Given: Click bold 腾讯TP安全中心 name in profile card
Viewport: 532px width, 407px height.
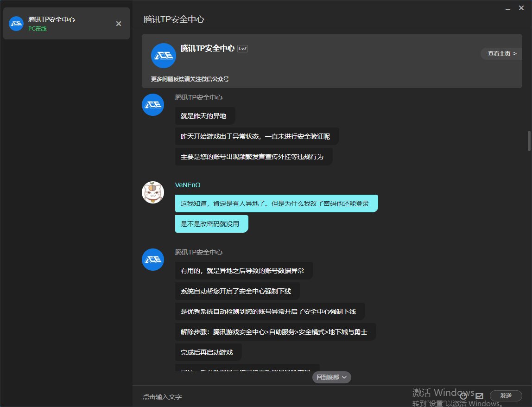Looking at the screenshot, I should 207,49.
